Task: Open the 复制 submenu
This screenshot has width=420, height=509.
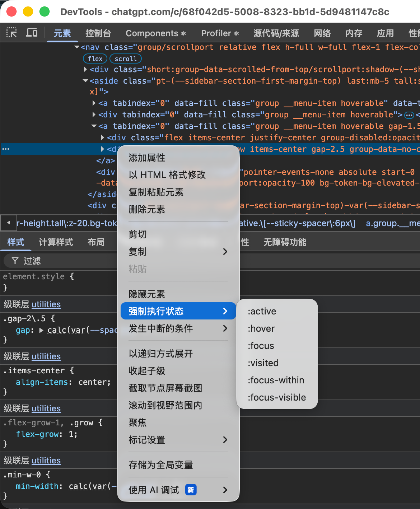Action: [x=178, y=252]
